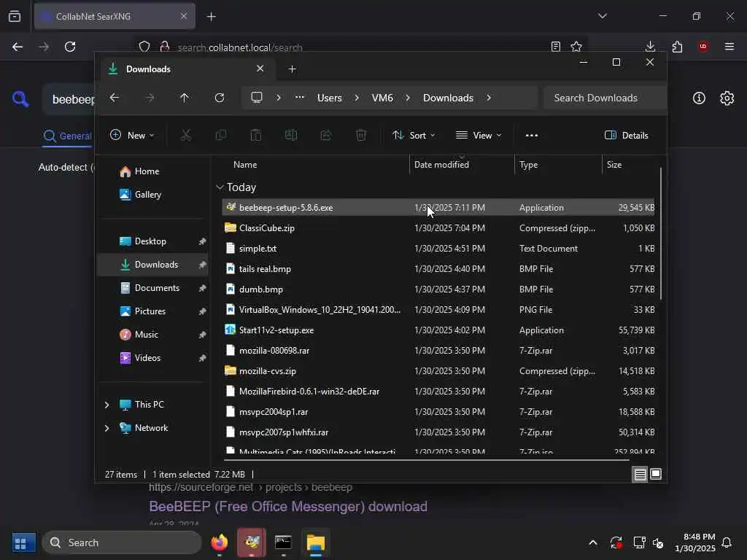
Task: Click the Copy icon in Explorer toolbar
Action: pyautogui.click(x=220, y=135)
